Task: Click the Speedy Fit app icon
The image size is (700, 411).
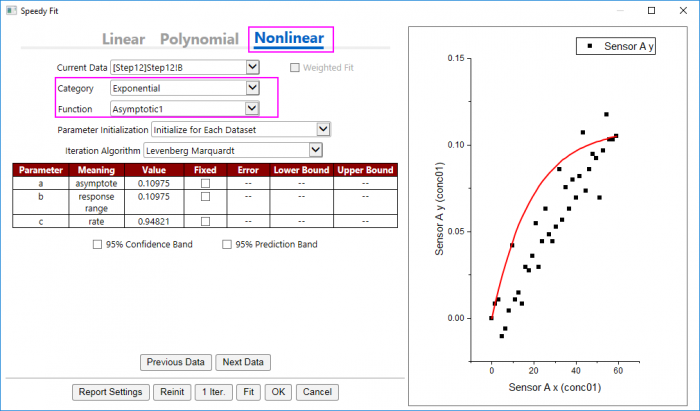Action: (12, 10)
